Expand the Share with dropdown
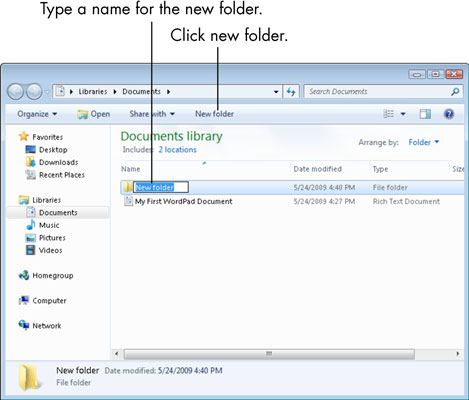 (152, 114)
